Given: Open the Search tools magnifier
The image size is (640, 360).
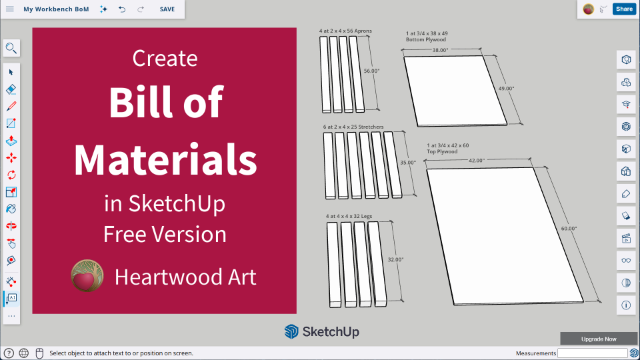Looking at the screenshot, I should coord(11,48).
